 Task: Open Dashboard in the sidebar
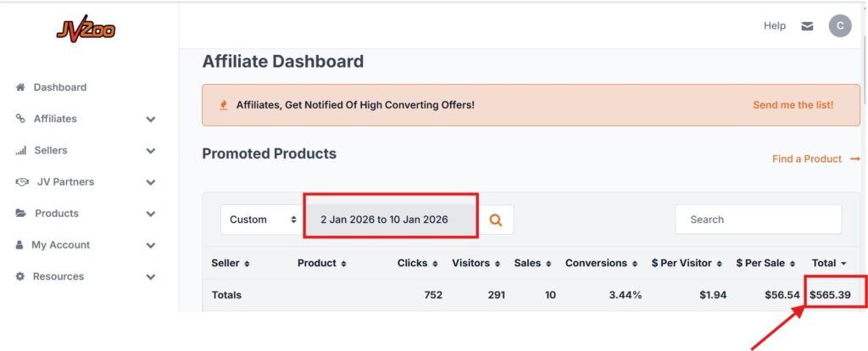(59, 87)
